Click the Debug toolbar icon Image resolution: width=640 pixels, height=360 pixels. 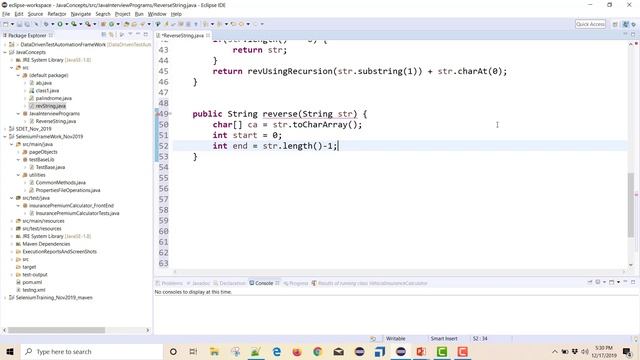coord(46,24)
